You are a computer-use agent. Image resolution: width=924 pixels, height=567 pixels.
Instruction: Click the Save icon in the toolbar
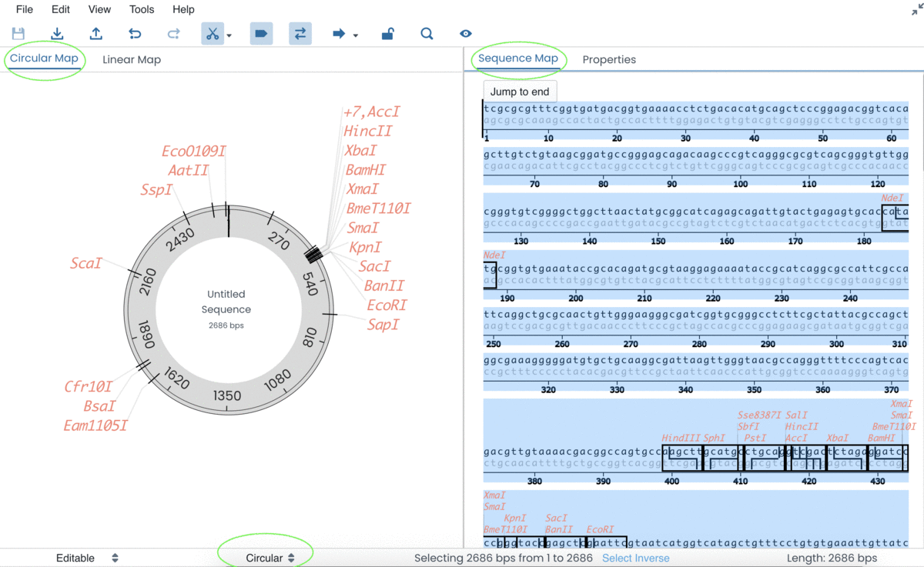tap(18, 33)
